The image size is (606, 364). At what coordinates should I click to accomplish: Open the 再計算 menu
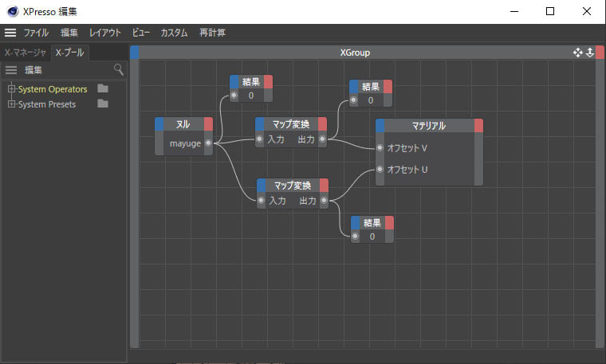coord(213,33)
